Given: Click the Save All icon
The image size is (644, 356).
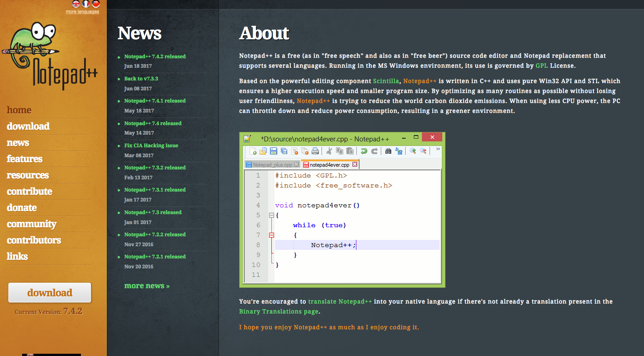Looking at the screenshot, I should 284,151.
